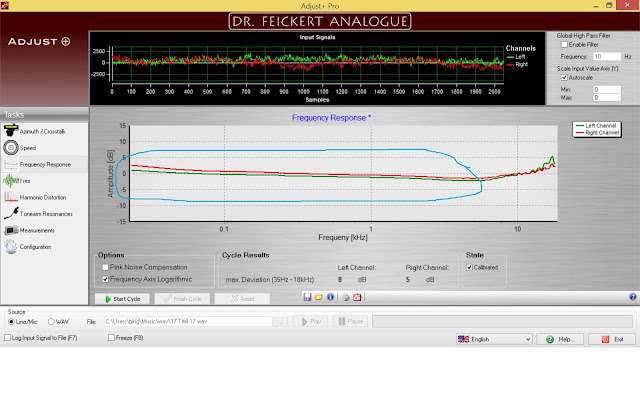
Task: Click the Min scale input field
Action: [607, 89]
